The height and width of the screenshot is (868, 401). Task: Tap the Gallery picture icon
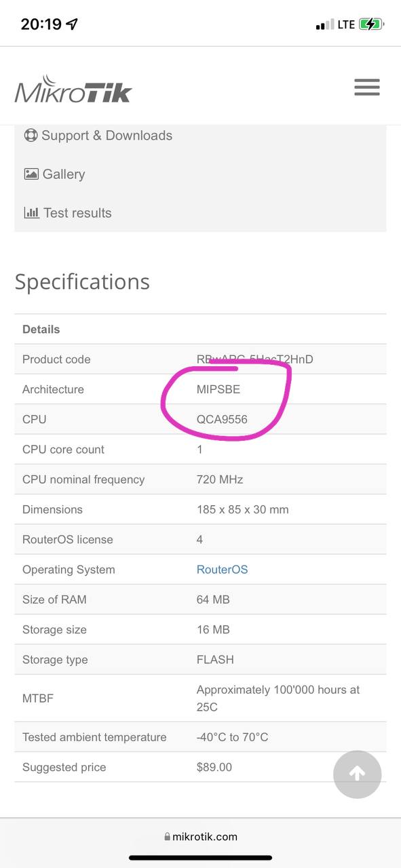pyautogui.click(x=31, y=174)
